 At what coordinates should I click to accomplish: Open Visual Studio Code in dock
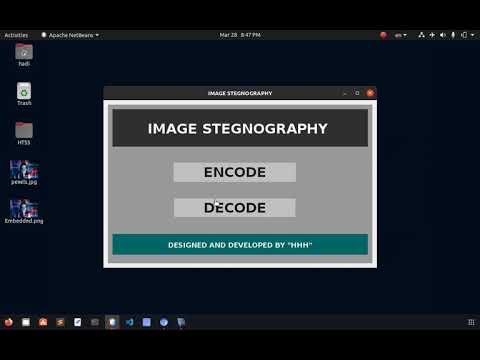tap(129, 322)
